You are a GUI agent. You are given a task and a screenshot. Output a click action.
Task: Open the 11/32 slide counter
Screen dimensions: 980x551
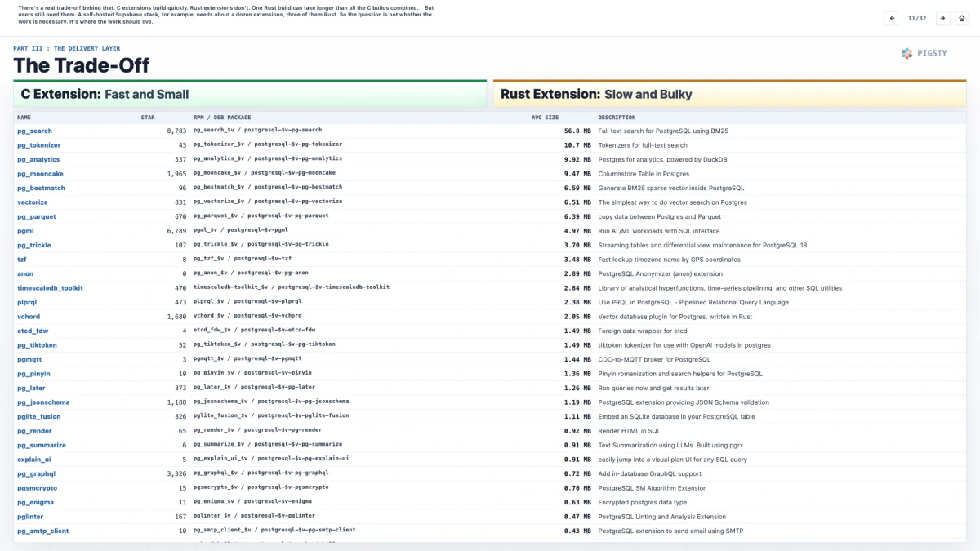click(x=917, y=18)
